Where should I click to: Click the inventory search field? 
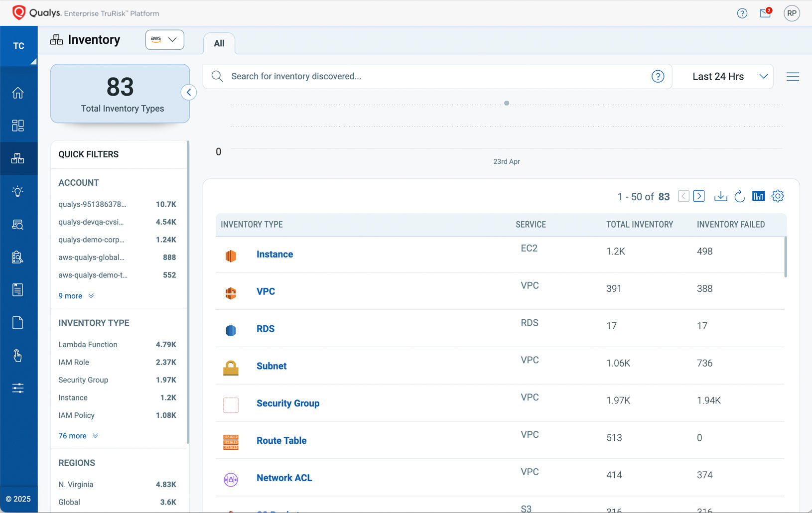[x=437, y=76]
